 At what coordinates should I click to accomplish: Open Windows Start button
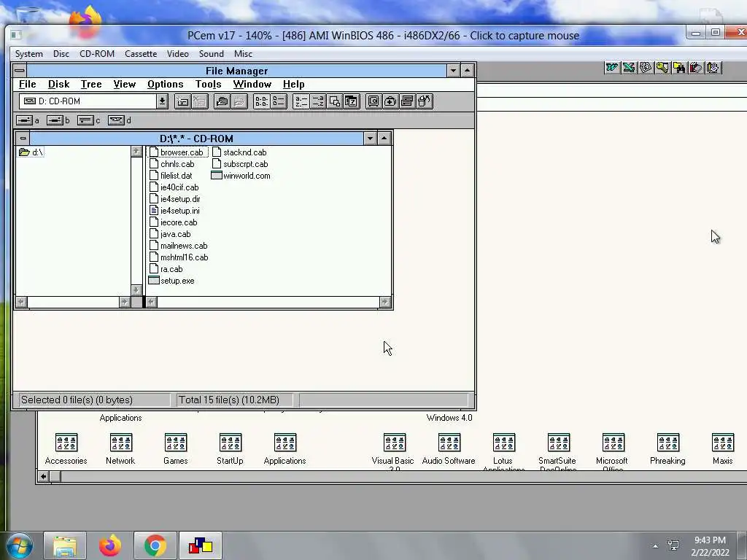(20, 545)
